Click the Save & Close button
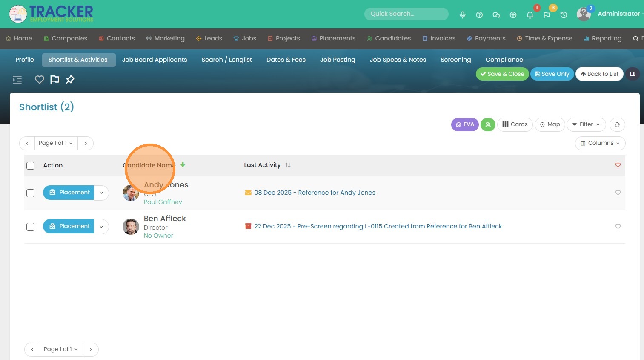The width and height of the screenshot is (644, 360). pyautogui.click(x=502, y=74)
